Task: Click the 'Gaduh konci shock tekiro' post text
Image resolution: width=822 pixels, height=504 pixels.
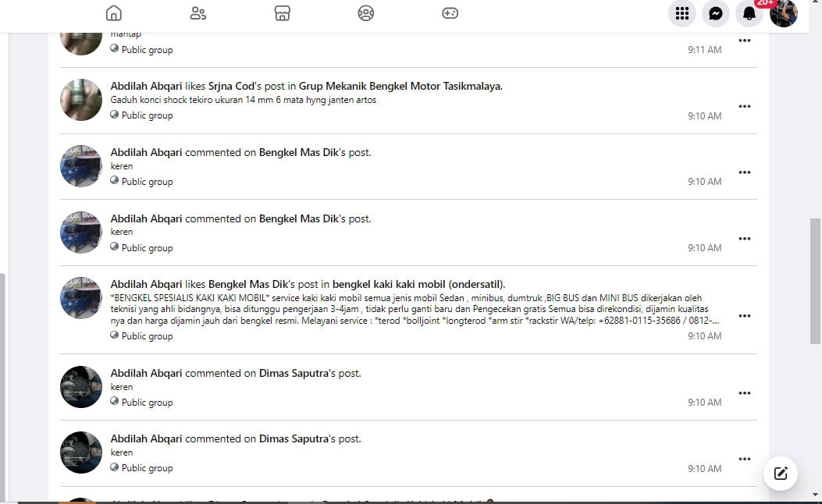Action: pos(244,100)
